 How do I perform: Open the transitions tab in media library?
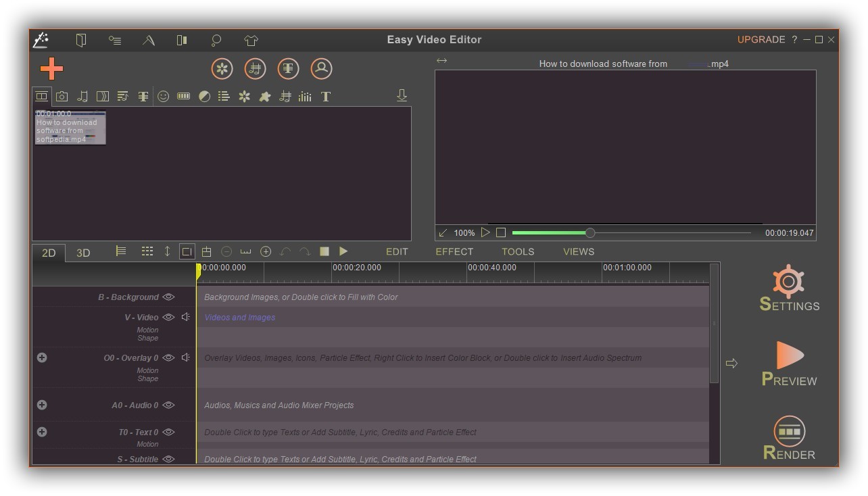[103, 96]
